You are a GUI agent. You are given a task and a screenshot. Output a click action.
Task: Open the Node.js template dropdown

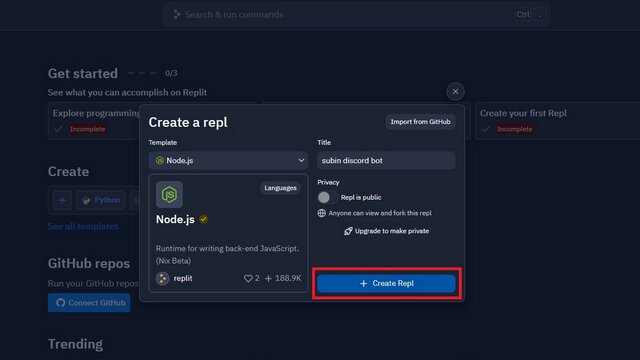228,160
